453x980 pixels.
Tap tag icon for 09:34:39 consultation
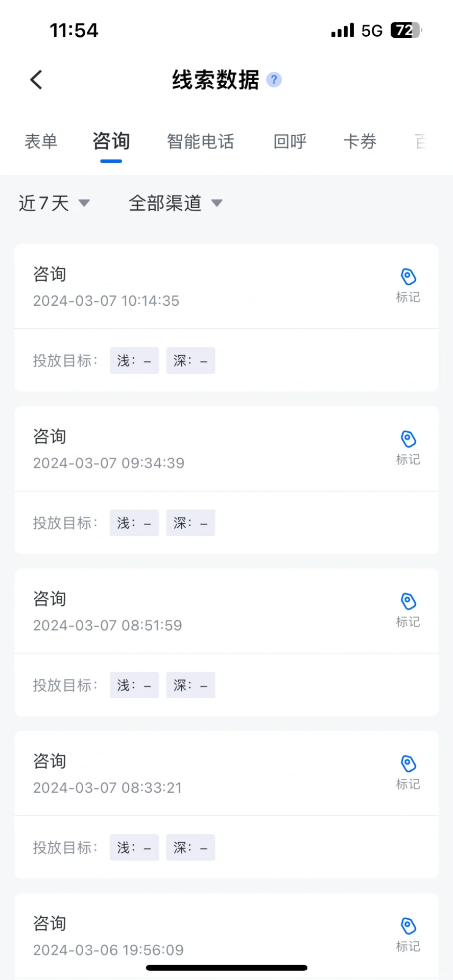(408, 439)
